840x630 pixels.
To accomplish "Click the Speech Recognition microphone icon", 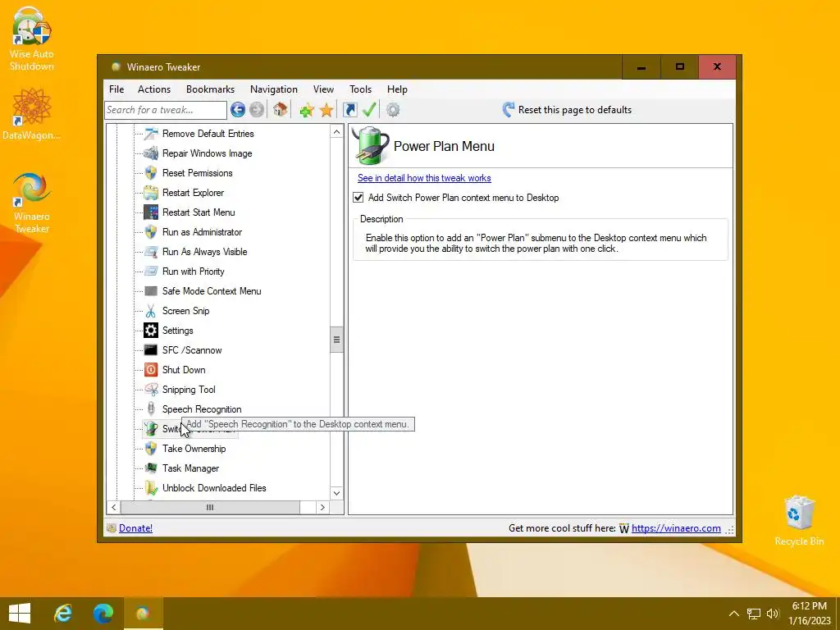I will point(151,409).
